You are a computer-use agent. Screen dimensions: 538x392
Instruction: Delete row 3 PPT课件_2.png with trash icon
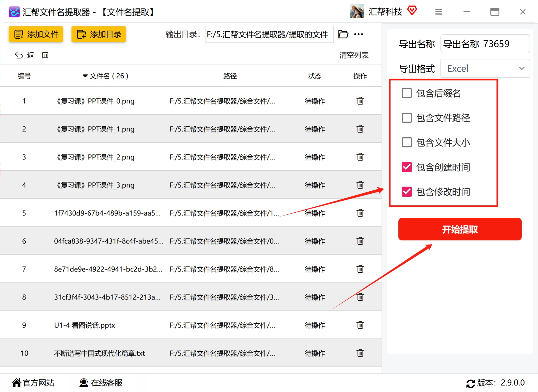point(360,157)
